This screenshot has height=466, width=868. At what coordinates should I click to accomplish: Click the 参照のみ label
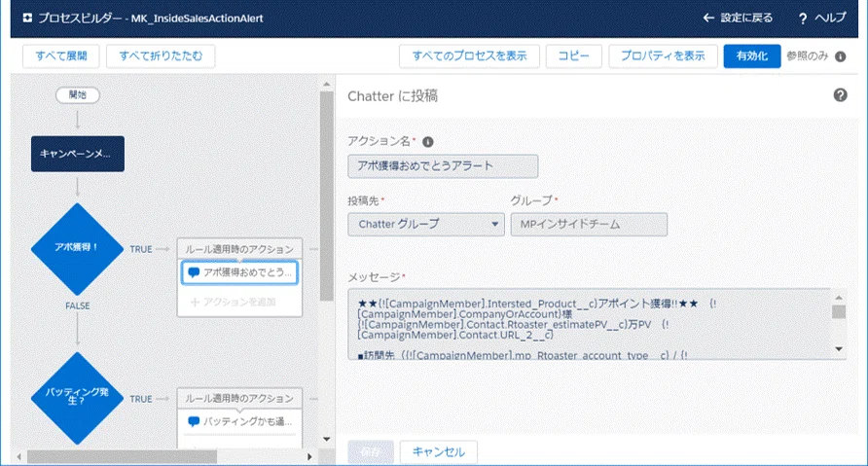(807, 55)
